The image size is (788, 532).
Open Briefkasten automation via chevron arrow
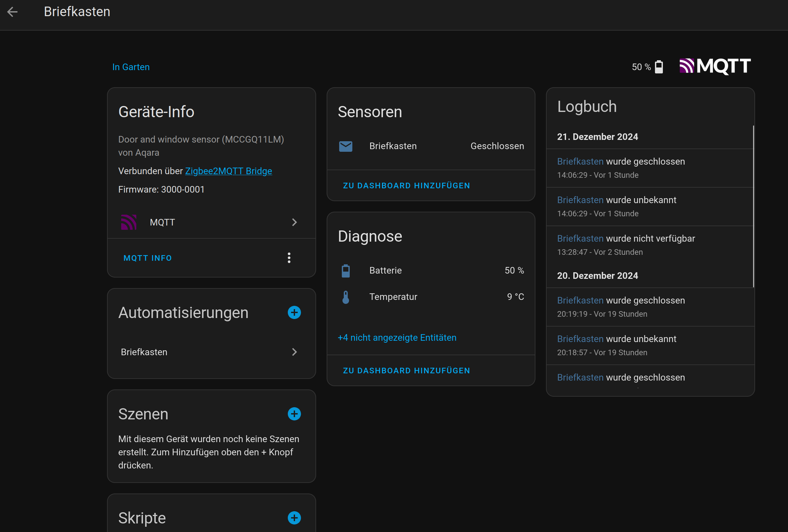click(x=294, y=352)
